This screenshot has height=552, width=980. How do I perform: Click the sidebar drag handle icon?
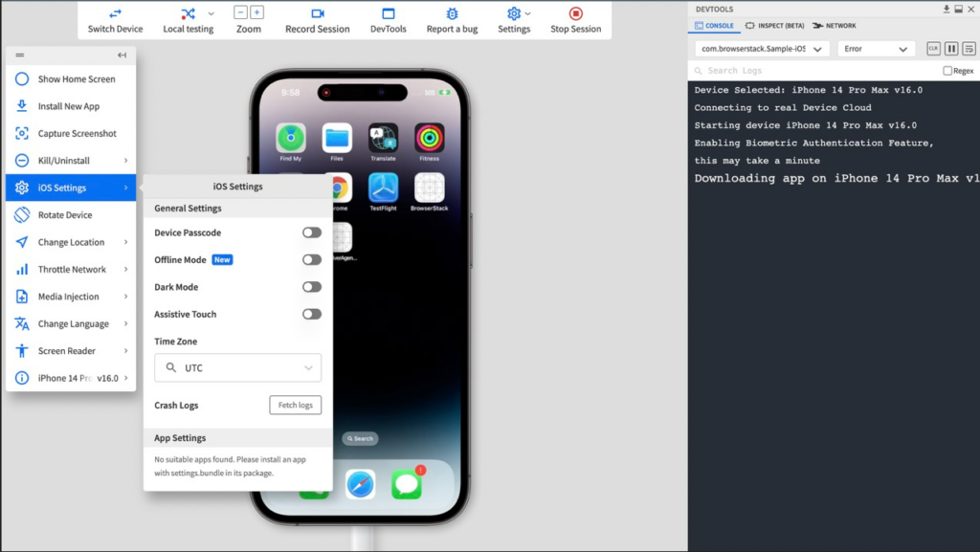[20, 55]
